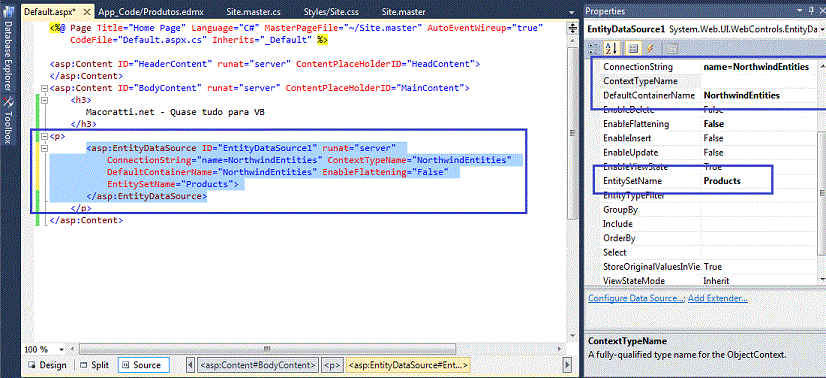Click tag navigator left arrow
The width and height of the screenshot is (826, 378).
tap(191, 365)
